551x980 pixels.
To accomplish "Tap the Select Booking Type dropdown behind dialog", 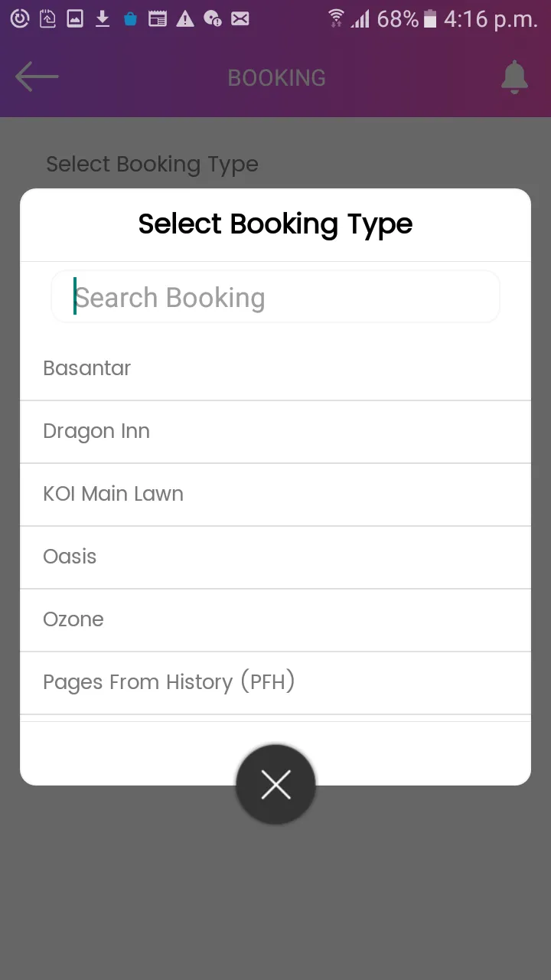I will pyautogui.click(x=152, y=164).
